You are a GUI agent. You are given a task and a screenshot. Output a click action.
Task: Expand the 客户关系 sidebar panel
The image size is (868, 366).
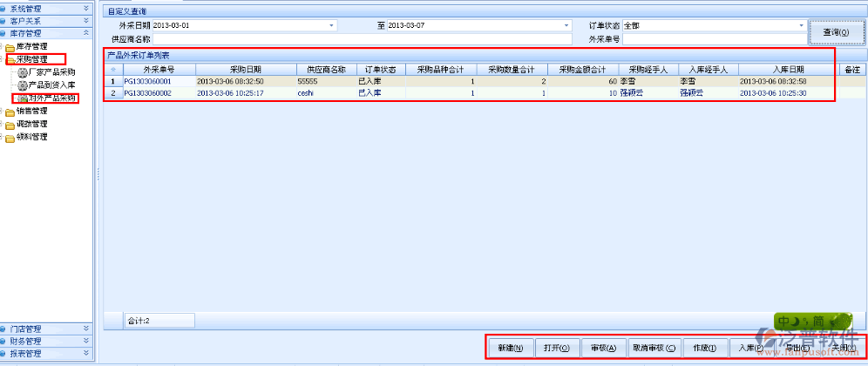(85, 20)
